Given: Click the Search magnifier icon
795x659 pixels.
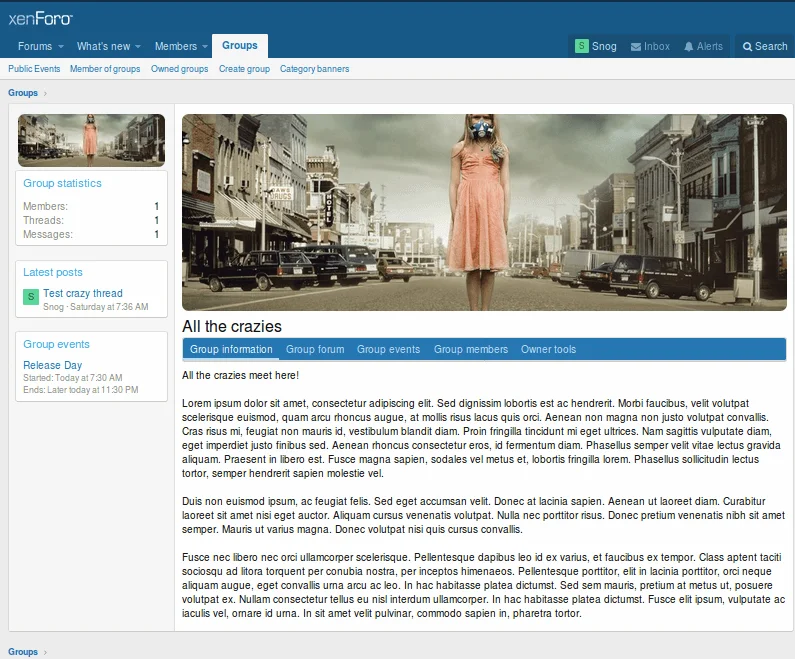Looking at the screenshot, I should (x=747, y=46).
